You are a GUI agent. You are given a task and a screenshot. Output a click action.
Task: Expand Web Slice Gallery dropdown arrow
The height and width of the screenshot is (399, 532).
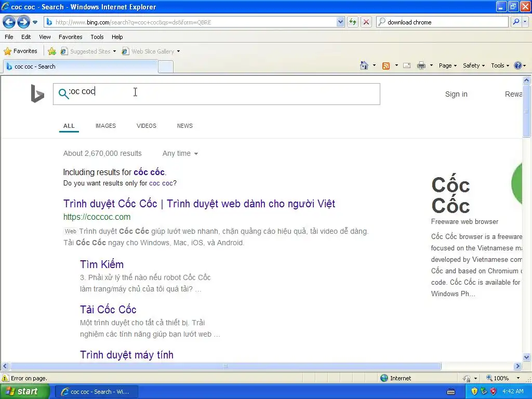(x=179, y=51)
